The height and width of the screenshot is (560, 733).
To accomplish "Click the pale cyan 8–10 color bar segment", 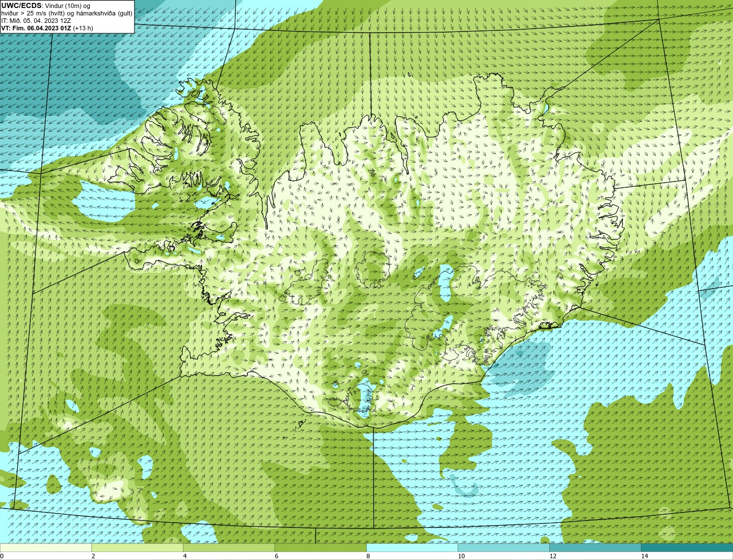I will [x=412, y=547].
